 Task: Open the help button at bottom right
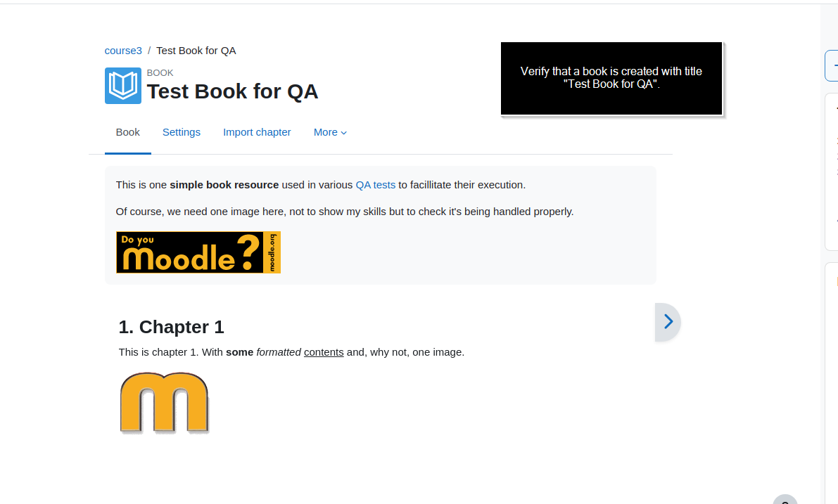[x=785, y=500]
